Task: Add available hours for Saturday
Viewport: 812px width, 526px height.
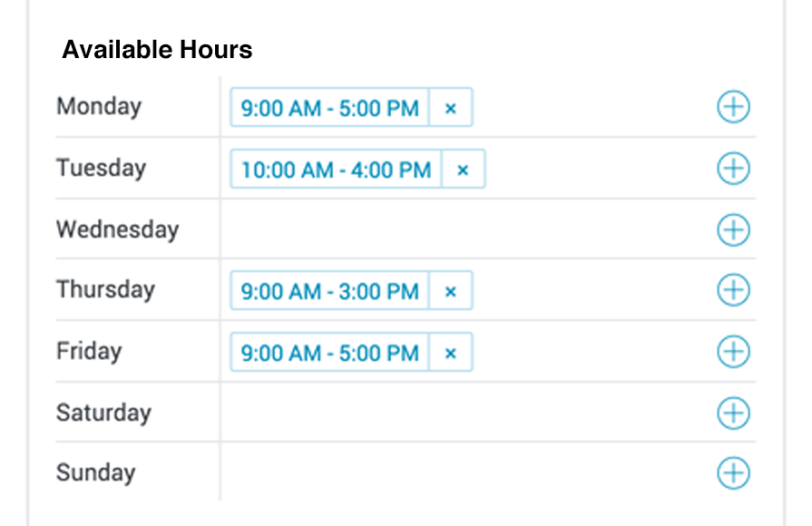Action: [x=733, y=414]
